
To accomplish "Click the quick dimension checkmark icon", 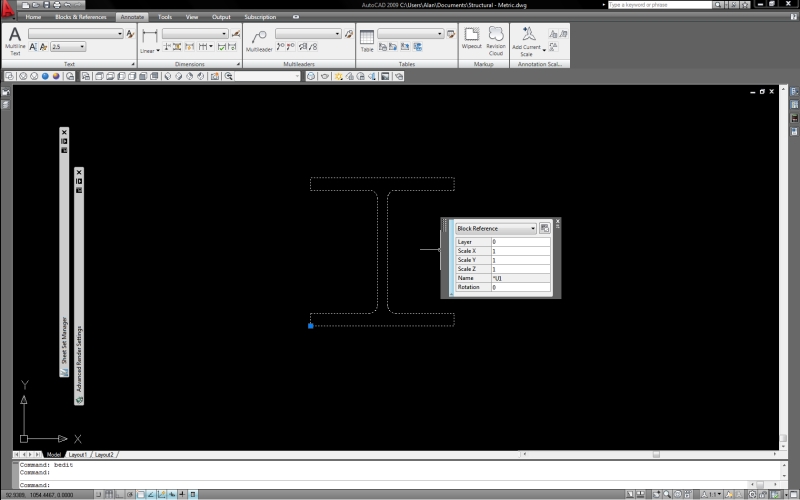I will pyautogui.click(x=221, y=47).
